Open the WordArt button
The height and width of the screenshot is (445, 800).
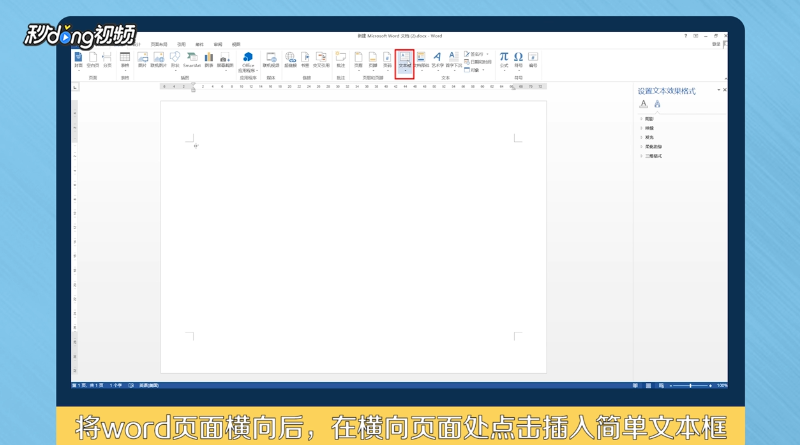[437, 60]
